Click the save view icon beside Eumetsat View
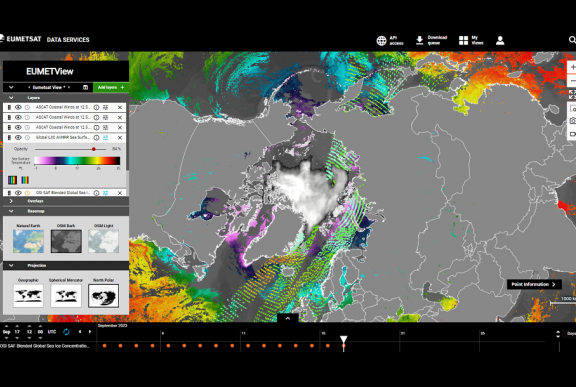This screenshot has width=576, height=387. (85, 87)
